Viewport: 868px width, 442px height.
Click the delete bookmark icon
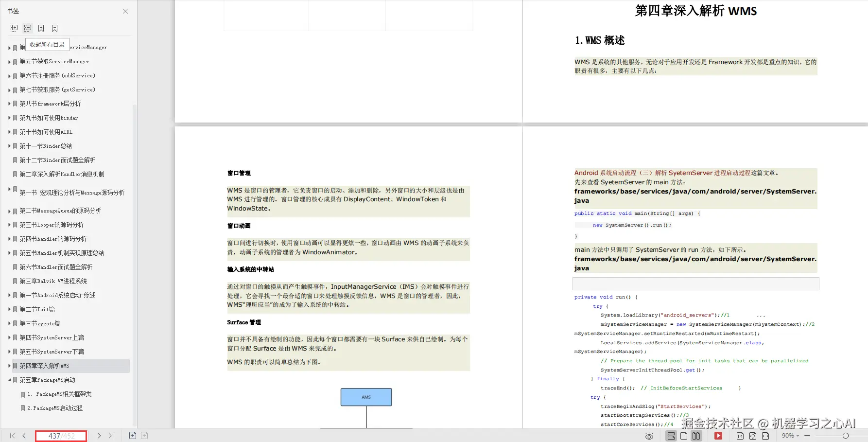[54, 28]
